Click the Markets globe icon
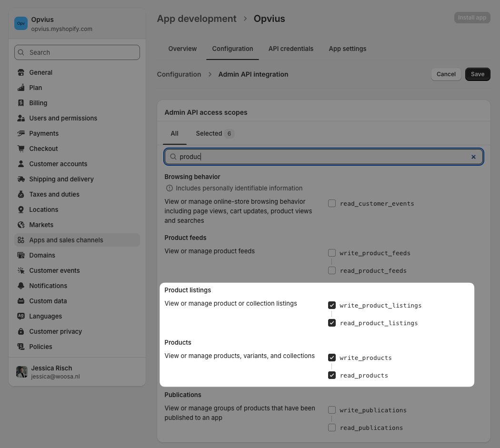This screenshot has width=500, height=448. tap(21, 225)
